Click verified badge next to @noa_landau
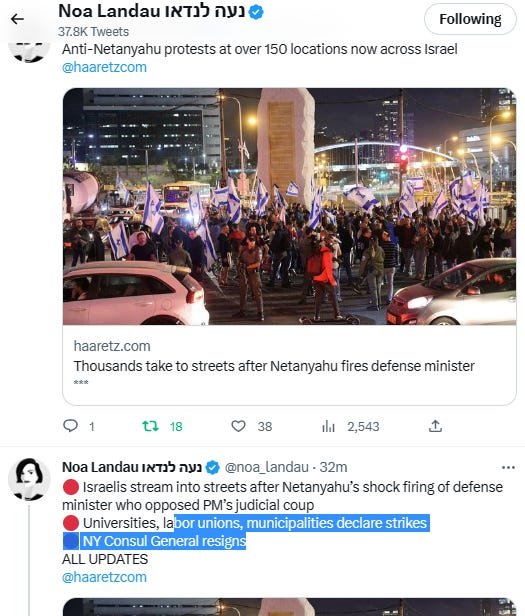The height and width of the screenshot is (616, 525). [x=213, y=467]
